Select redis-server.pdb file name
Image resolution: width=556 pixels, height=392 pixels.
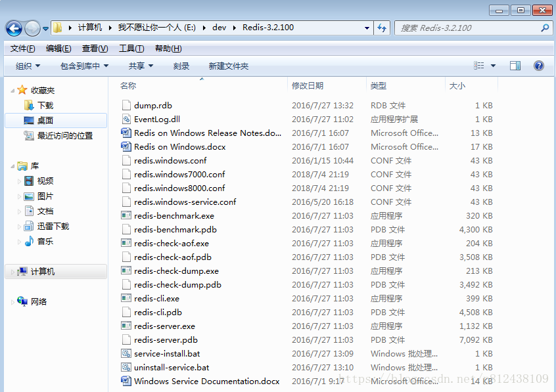(166, 340)
